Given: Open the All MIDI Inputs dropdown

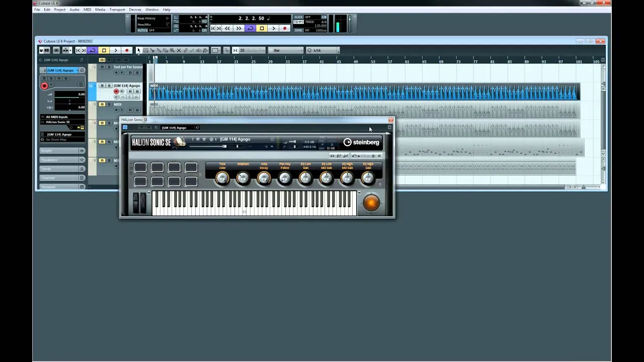Looking at the screenshot, I should [62, 117].
